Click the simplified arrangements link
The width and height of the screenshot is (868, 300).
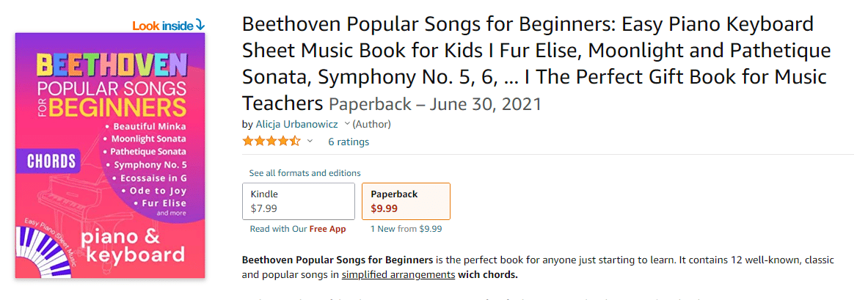[398, 274]
